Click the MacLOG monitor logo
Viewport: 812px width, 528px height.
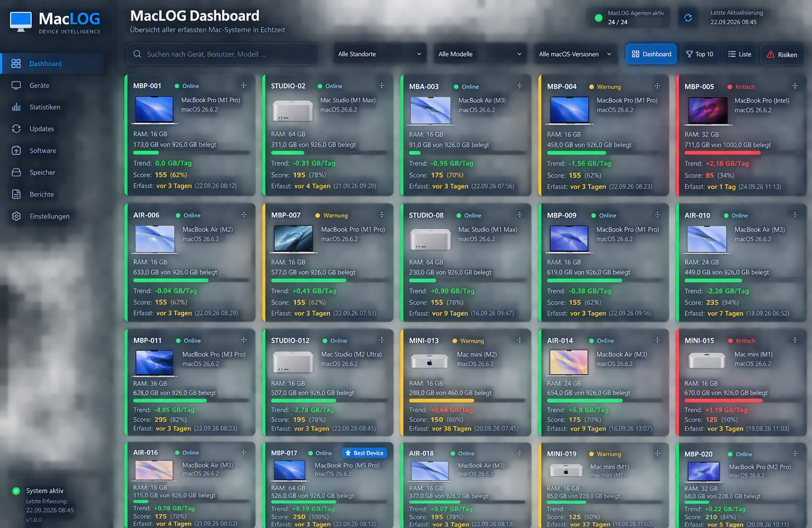click(21, 22)
